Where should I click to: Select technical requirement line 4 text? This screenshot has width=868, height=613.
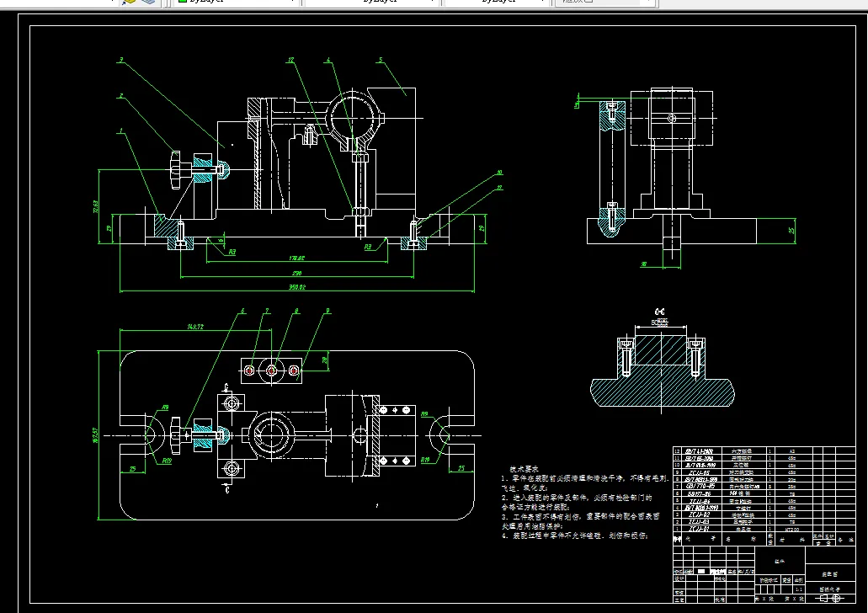[x=575, y=536]
